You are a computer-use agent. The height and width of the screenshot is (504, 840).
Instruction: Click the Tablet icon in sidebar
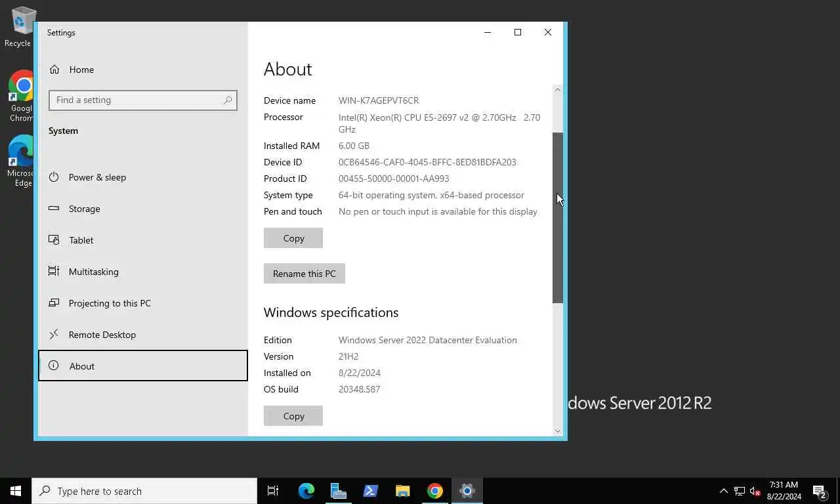pyautogui.click(x=54, y=240)
